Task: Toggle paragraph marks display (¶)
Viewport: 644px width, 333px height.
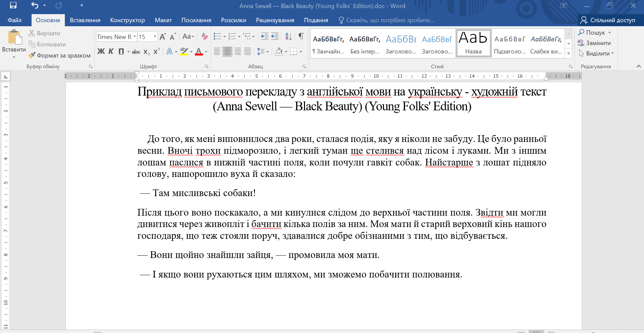Action: pyautogui.click(x=301, y=36)
